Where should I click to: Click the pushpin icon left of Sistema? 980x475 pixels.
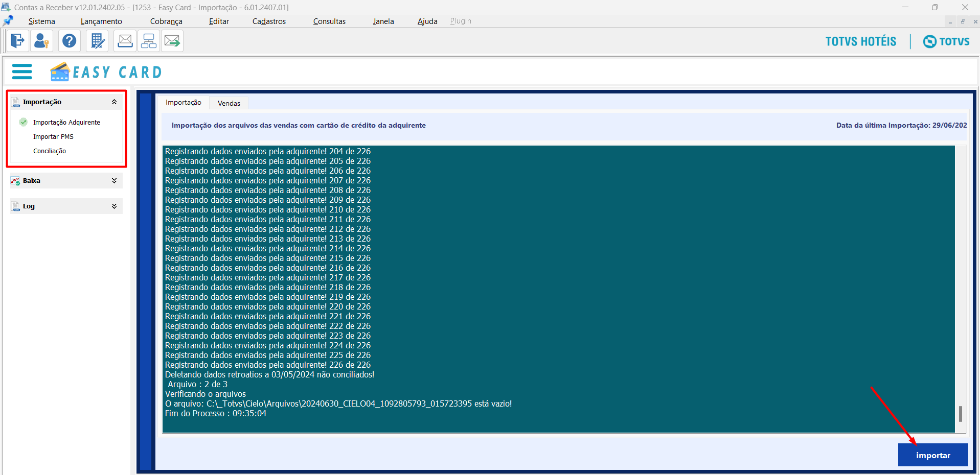[8, 21]
